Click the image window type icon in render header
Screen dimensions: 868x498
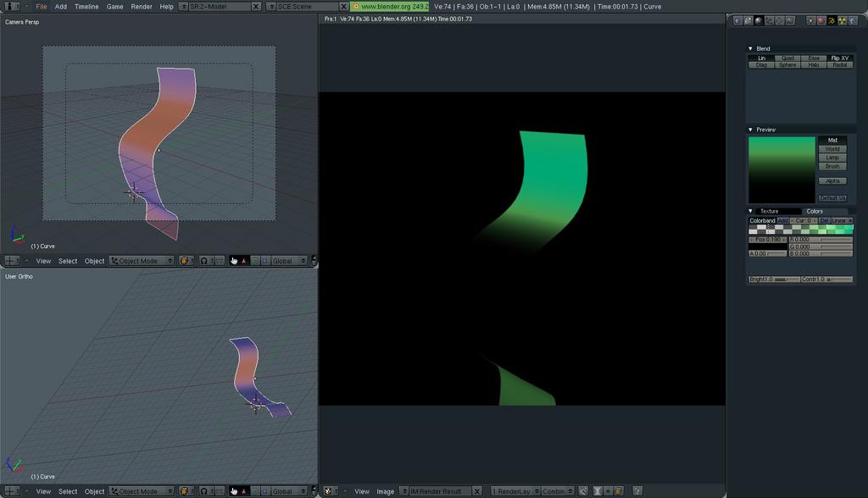[x=331, y=491]
